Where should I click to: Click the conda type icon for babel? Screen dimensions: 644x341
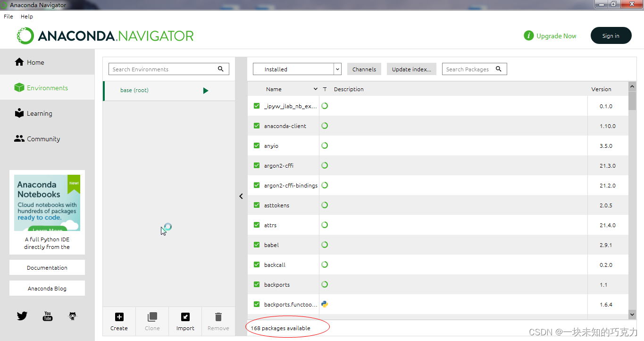point(325,245)
